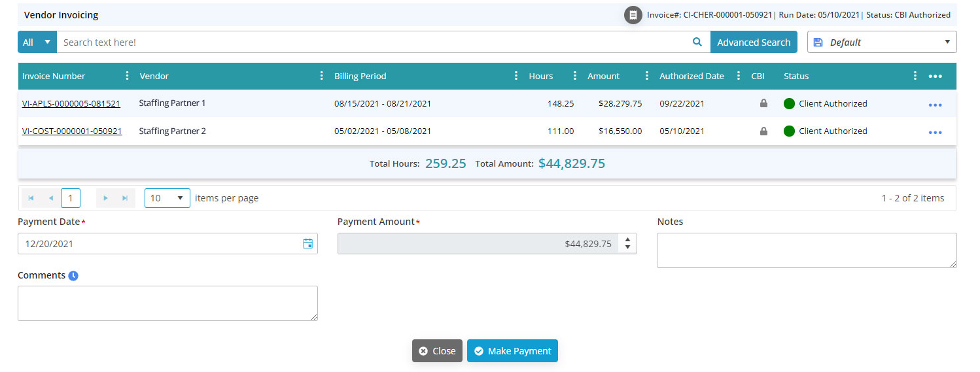Expand the All search filter dropdown

pyautogui.click(x=37, y=42)
